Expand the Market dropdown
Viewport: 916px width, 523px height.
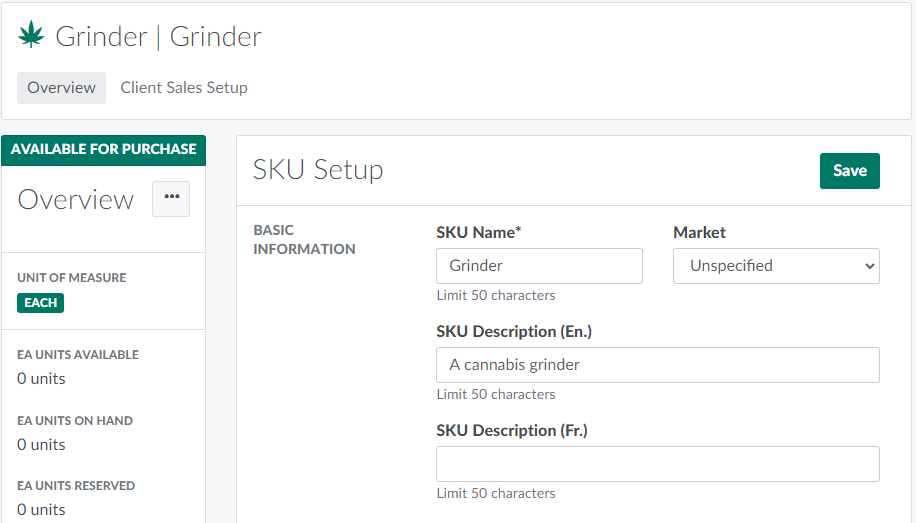click(x=776, y=266)
